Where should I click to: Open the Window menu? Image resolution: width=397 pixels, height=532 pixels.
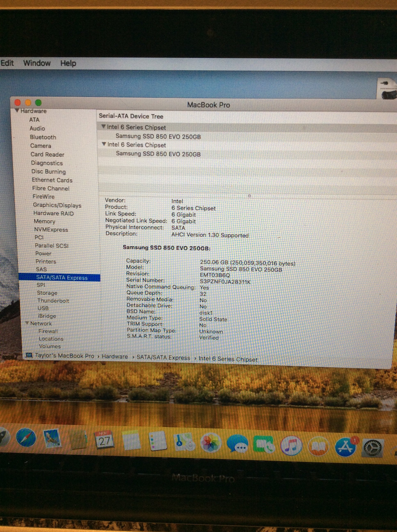[x=37, y=63]
